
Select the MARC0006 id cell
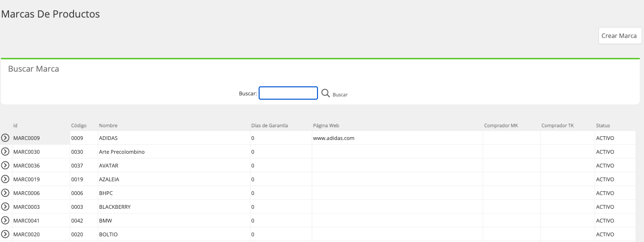pyautogui.click(x=41, y=193)
